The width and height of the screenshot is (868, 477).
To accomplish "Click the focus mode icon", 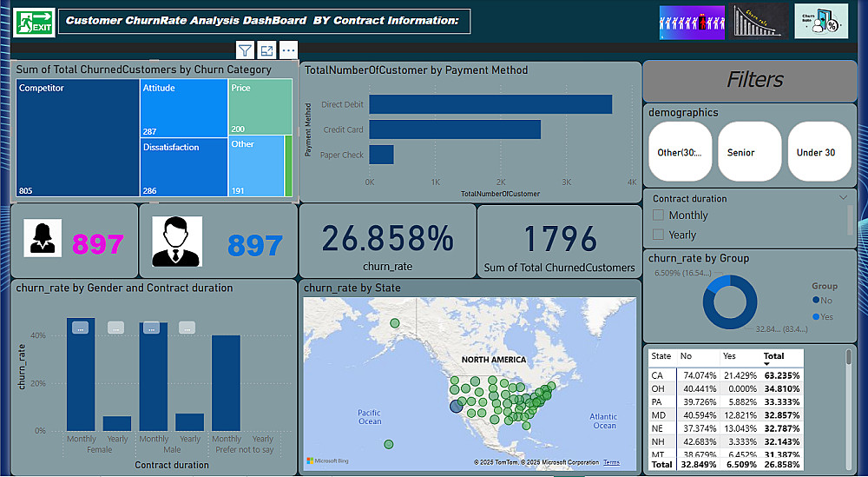I will 266,51.
